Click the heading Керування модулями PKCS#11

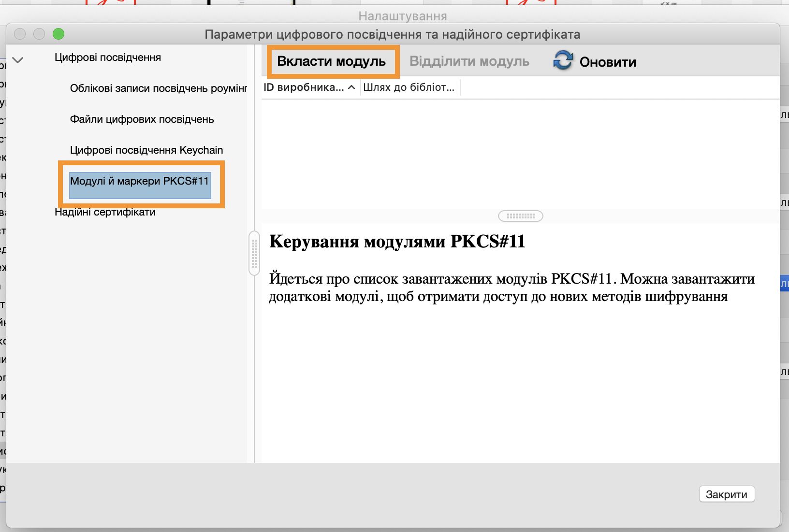tap(397, 241)
